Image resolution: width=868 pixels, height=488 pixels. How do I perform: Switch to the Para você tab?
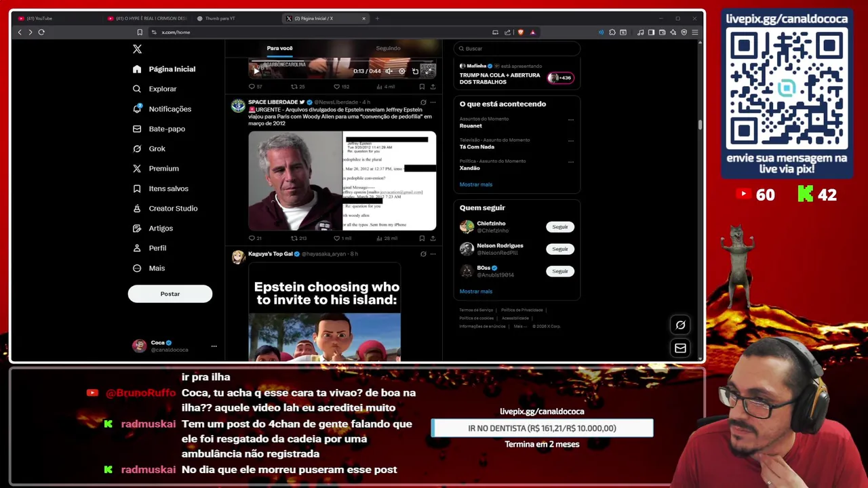(x=279, y=48)
